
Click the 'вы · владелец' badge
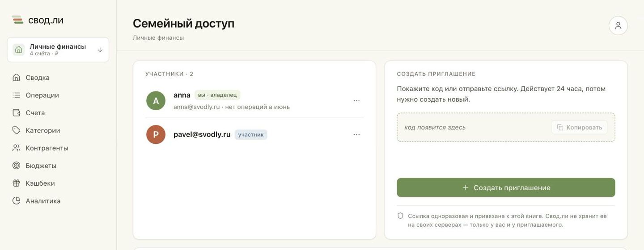point(217,95)
